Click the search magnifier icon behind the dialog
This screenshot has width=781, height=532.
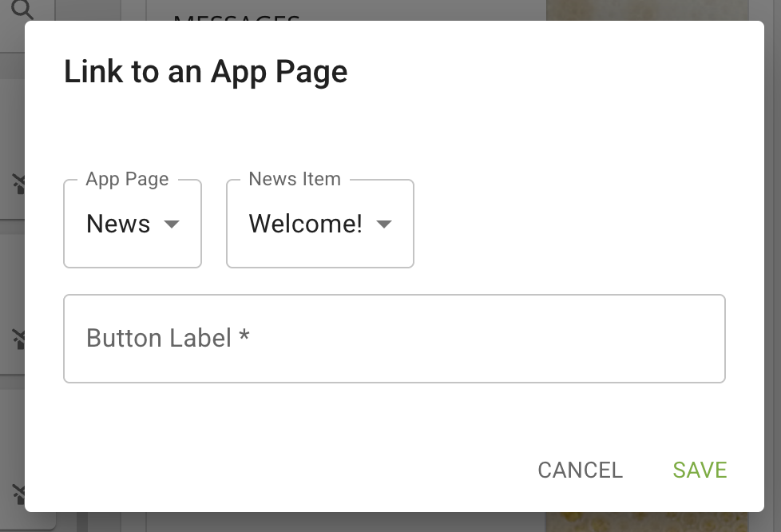tap(24, 10)
